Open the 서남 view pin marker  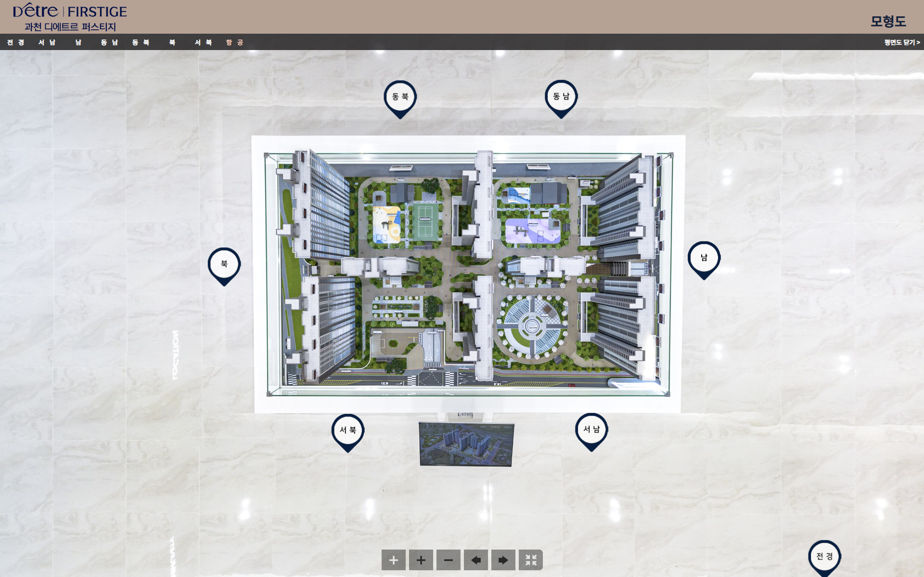[591, 430]
